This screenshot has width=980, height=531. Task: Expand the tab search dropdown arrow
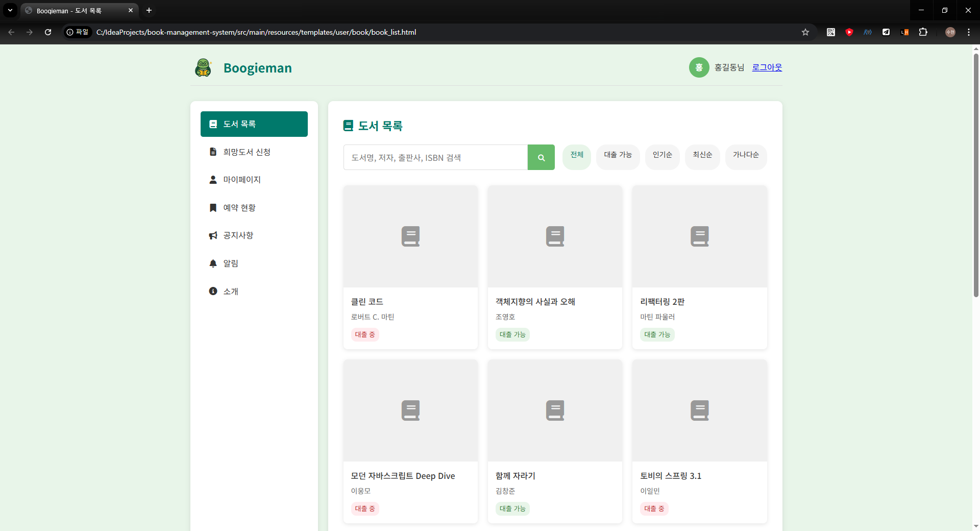10,10
